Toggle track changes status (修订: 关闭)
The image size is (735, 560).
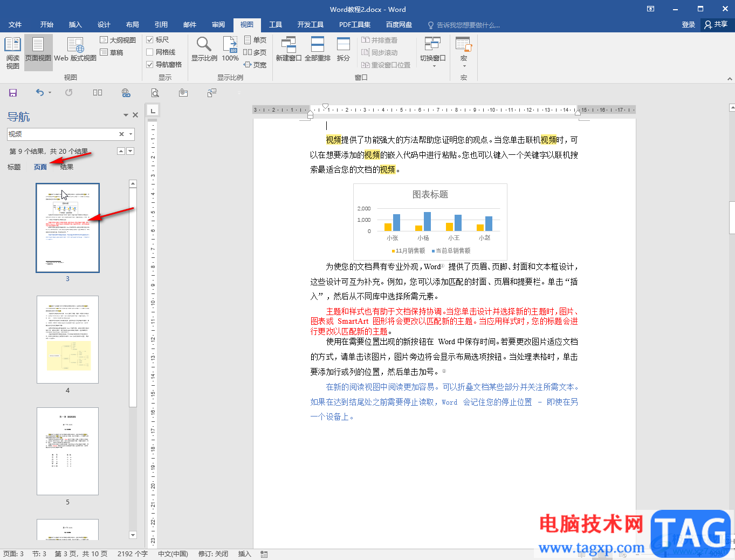pos(213,554)
